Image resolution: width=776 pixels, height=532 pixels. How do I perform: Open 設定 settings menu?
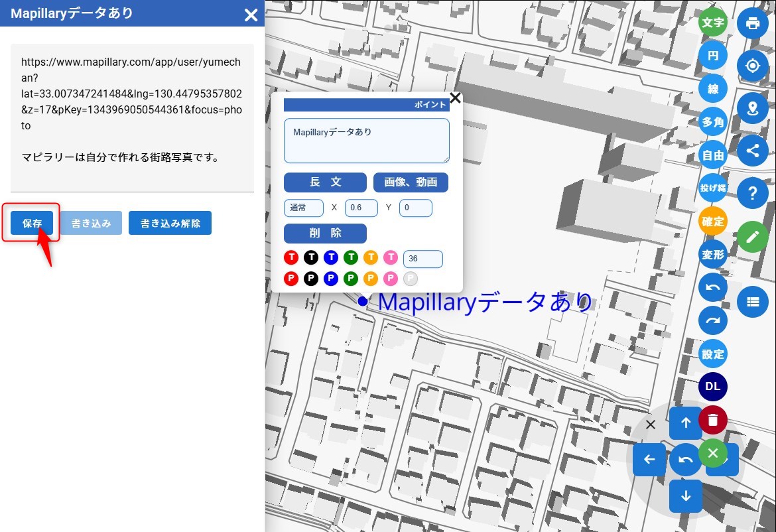[713, 354]
